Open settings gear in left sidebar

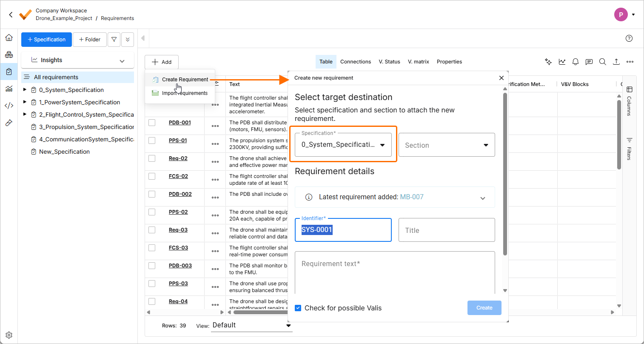coord(9,335)
